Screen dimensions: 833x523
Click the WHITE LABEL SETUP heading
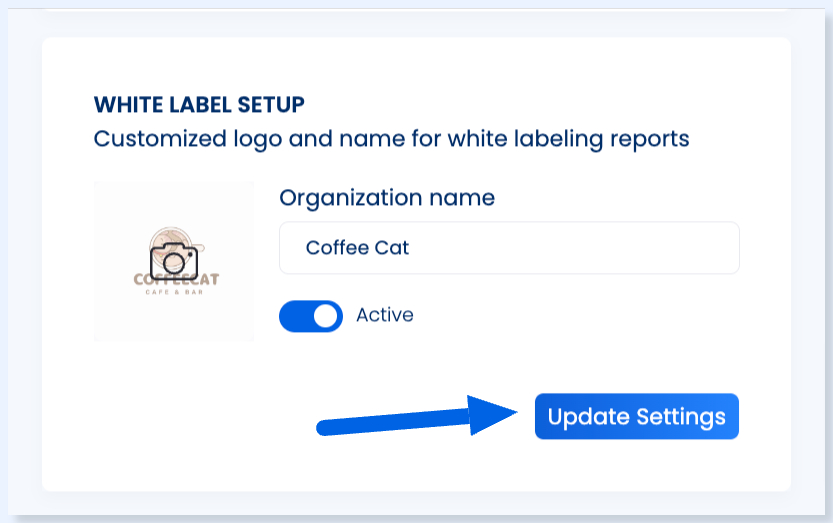tap(199, 105)
